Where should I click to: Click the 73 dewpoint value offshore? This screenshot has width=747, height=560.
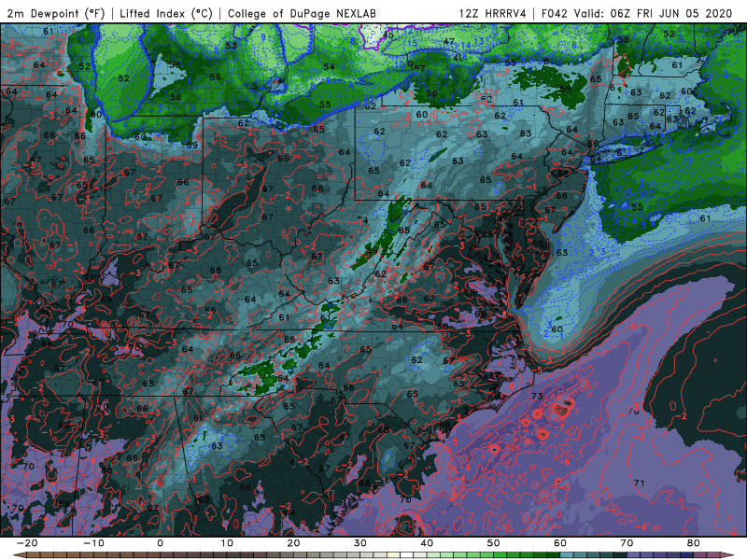pos(537,396)
